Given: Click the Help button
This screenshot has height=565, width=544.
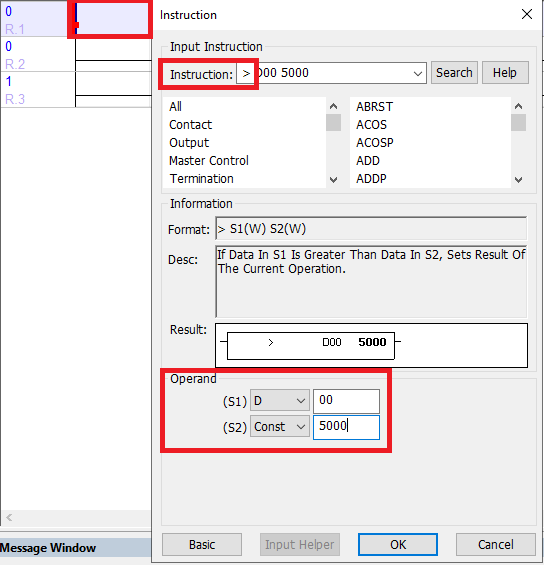Looking at the screenshot, I should (505, 73).
